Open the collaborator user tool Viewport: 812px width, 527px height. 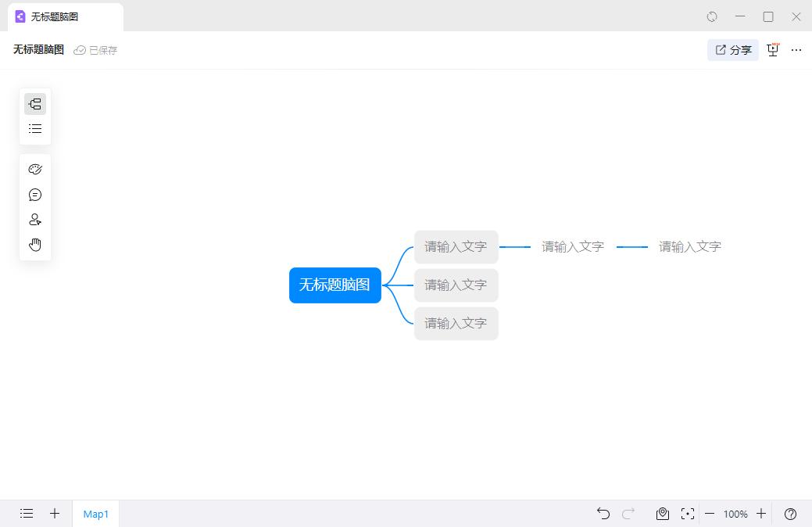coord(35,220)
